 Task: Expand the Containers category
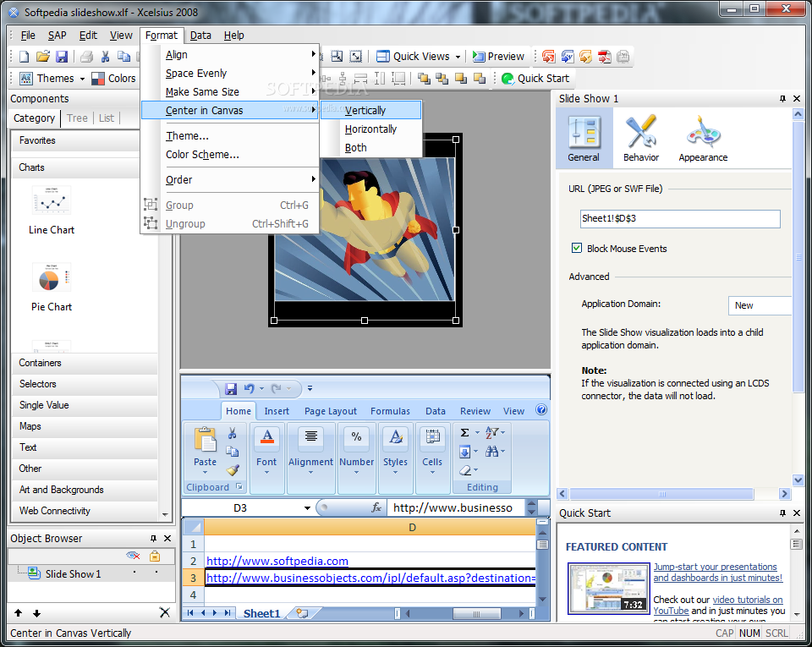[85, 363]
